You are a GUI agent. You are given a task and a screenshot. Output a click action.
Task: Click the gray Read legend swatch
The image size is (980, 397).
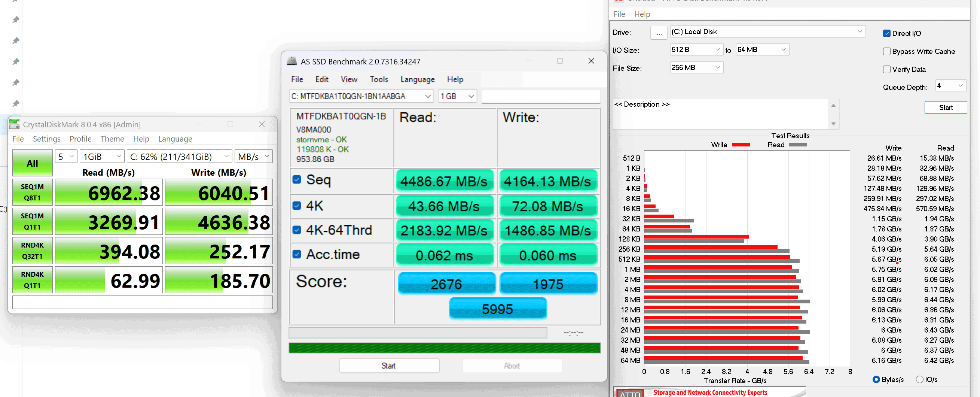pyautogui.click(x=798, y=145)
